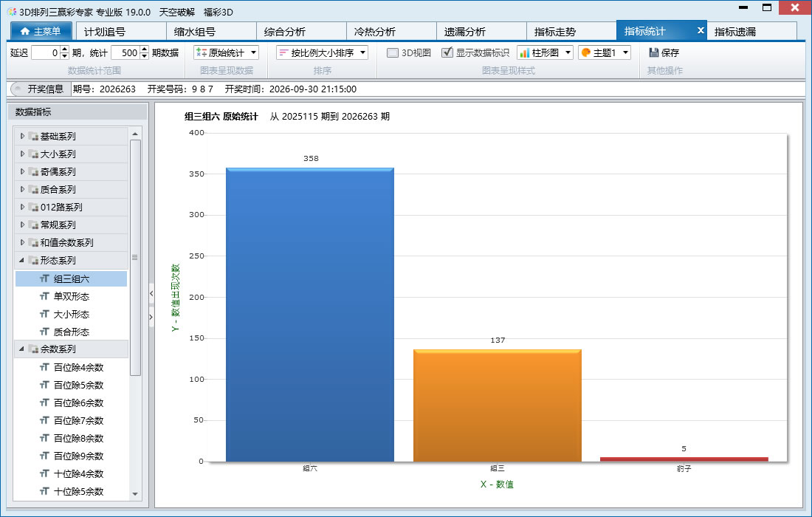Close the 指标统计 tab

(701, 30)
